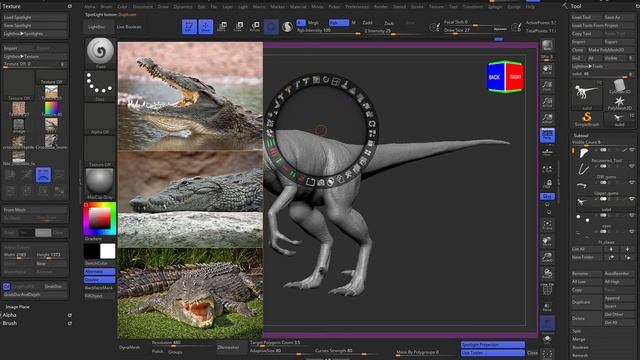Select the PolyMesh3D star tool icon
The height and width of the screenshot is (360, 640).
[620, 102]
